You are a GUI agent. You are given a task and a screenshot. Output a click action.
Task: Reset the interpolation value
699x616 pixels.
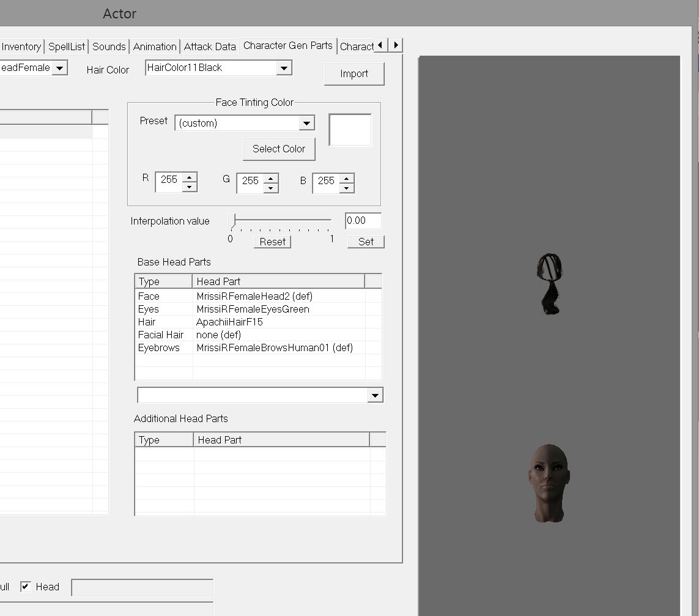[x=272, y=242]
